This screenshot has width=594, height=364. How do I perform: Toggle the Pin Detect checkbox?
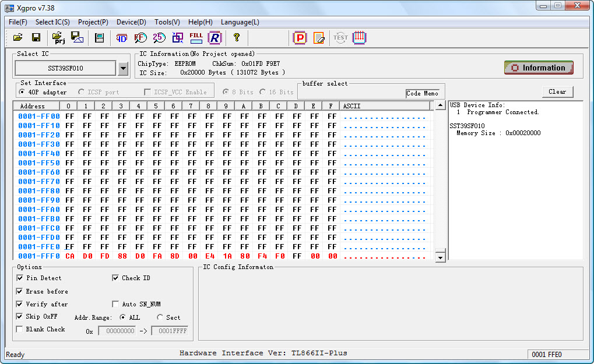tap(20, 278)
